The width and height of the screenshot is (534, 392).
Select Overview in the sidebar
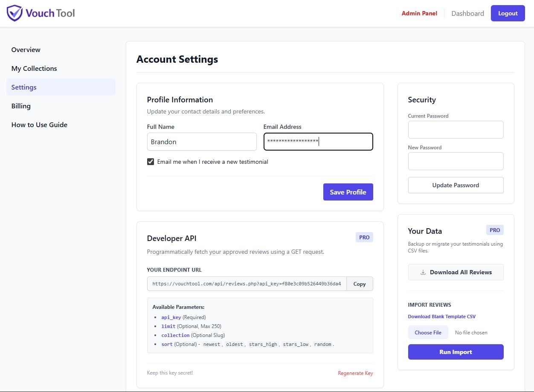point(26,49)
